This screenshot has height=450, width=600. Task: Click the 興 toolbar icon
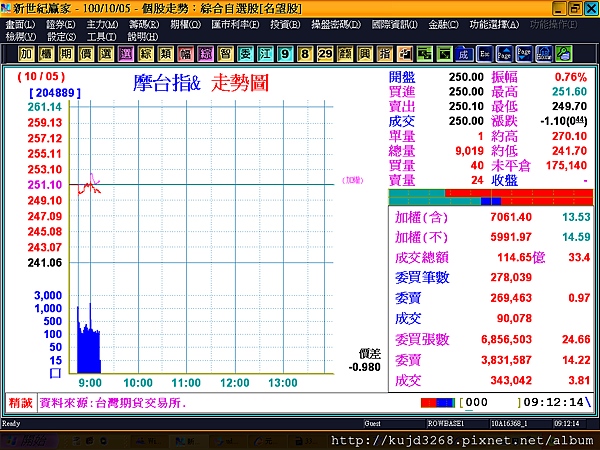(365, 54)
